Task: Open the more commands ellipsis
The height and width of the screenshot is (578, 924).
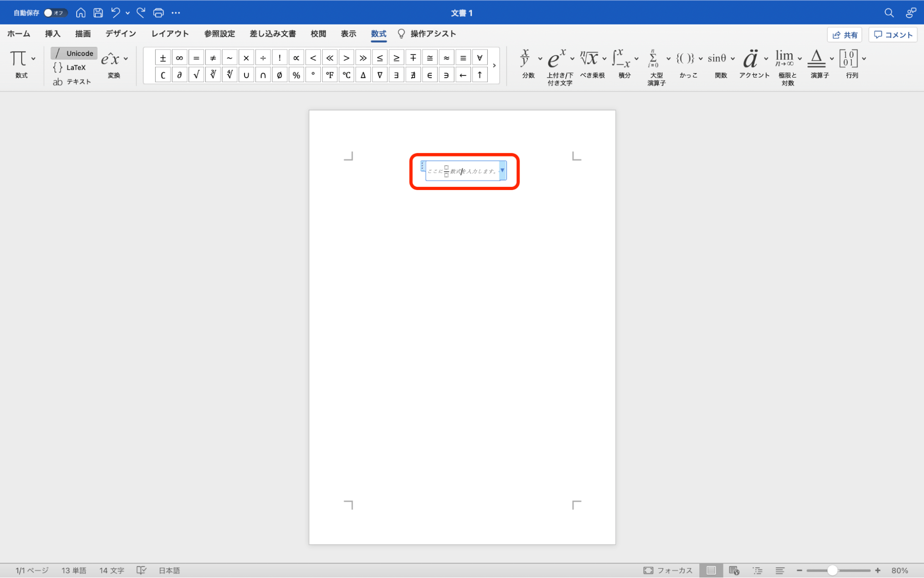Action: [176, 13]
